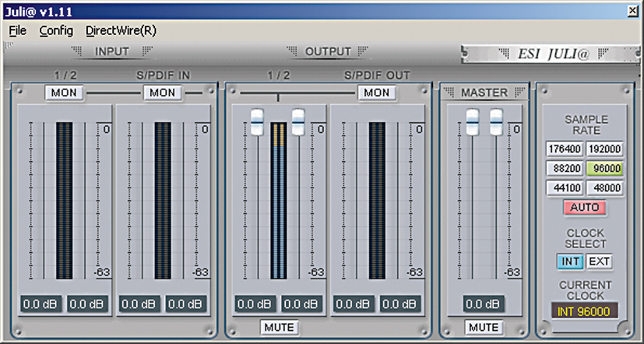The width and height of the screenshot is (644, 344).
Task: Click output 1/2 left fader knob
Action: coord(258,122)
